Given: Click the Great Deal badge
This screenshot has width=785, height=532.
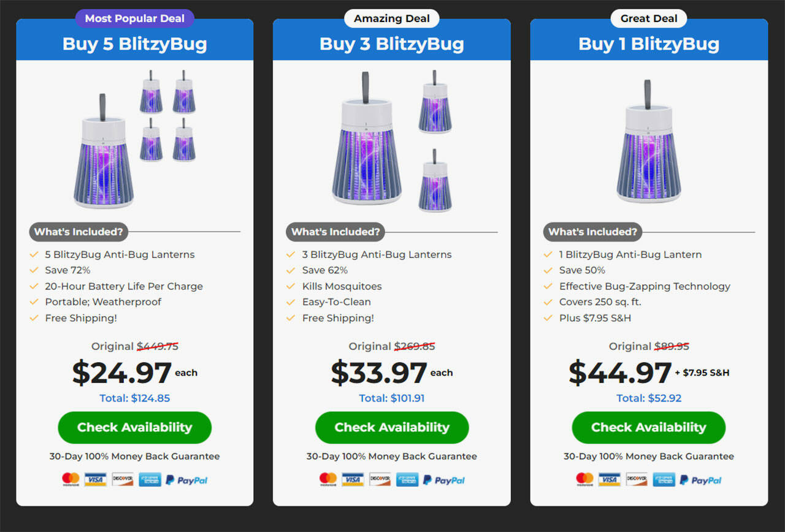Looking at the screenshot, I should tap(649, 18).
